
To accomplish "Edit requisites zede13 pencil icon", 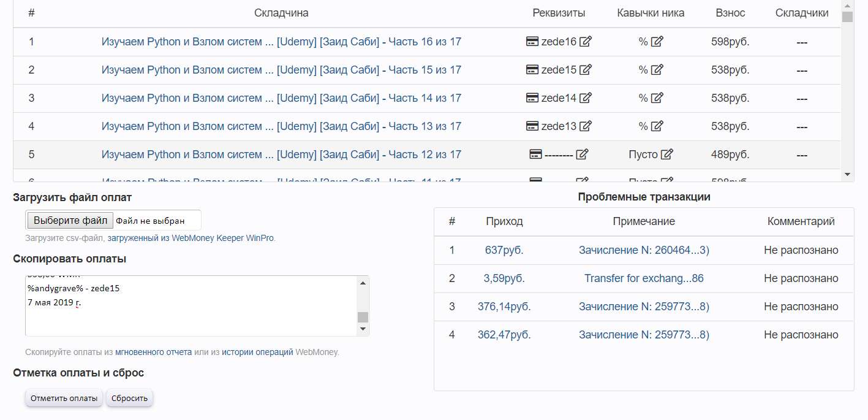I will (586, 126).
